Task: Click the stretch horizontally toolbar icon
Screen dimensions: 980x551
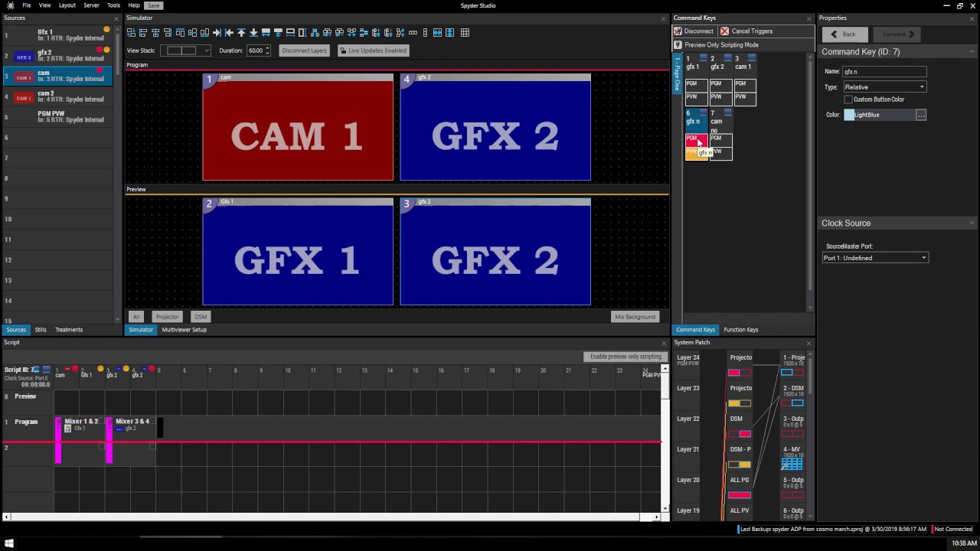Action: click(x=266, y=33)
